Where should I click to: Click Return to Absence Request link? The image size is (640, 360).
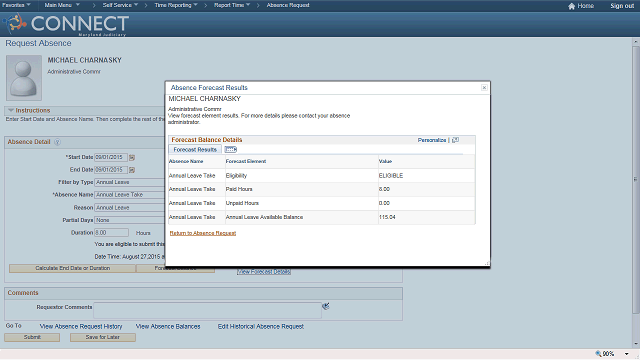point(203,233)
